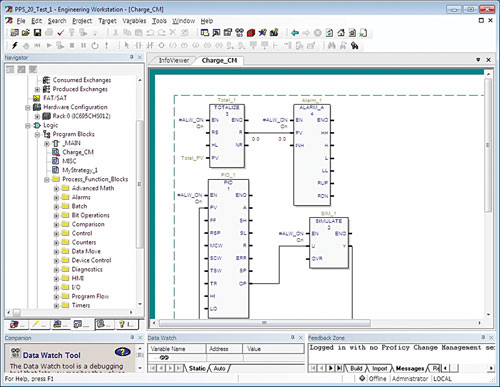Click the Navigator vertical scrollbar down arrow
The width and height of the screenshot is (500, 387).
pos(140,304)
